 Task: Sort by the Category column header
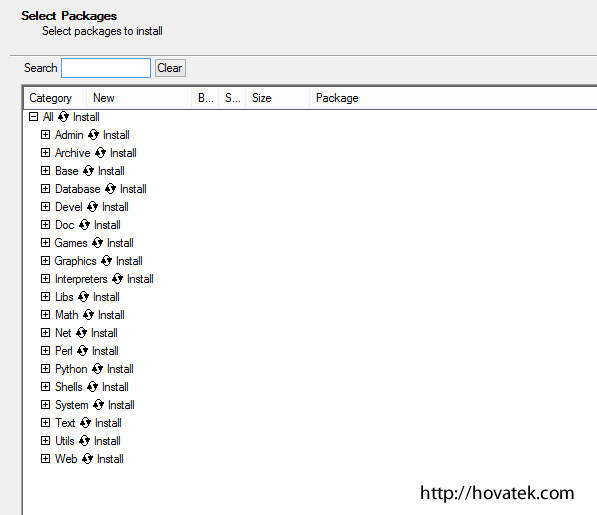click(x=55, y=98)
